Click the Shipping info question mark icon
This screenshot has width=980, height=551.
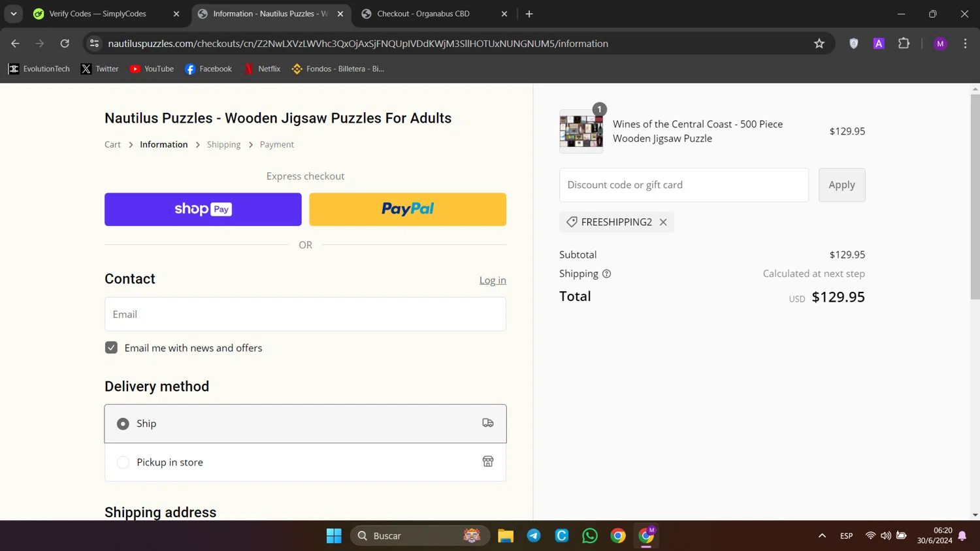point(606,274)
